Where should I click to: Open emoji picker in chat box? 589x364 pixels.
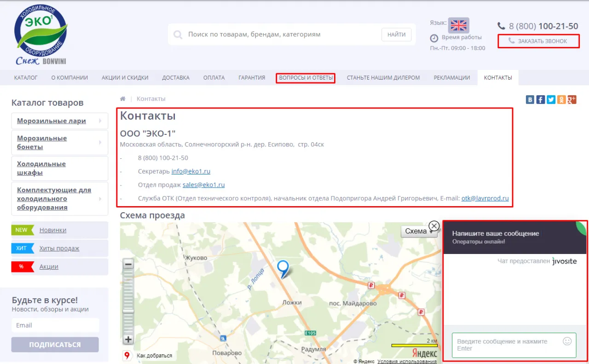pyautogui.click(x=567, y=341)
